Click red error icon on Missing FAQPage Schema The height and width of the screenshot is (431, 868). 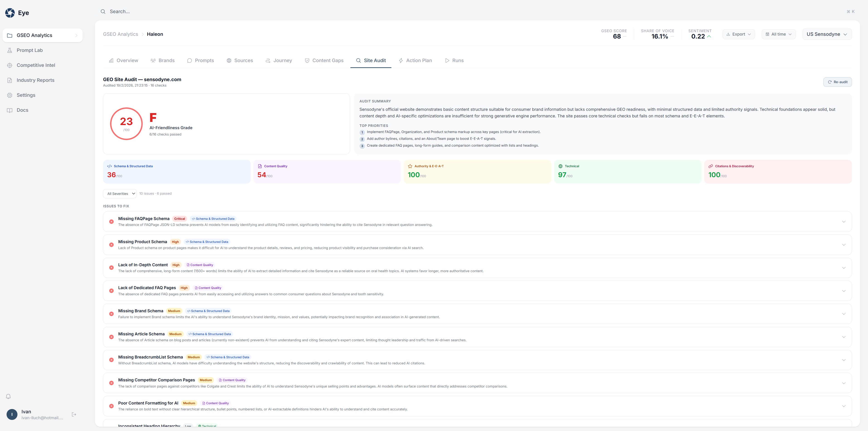pos(111,221)
